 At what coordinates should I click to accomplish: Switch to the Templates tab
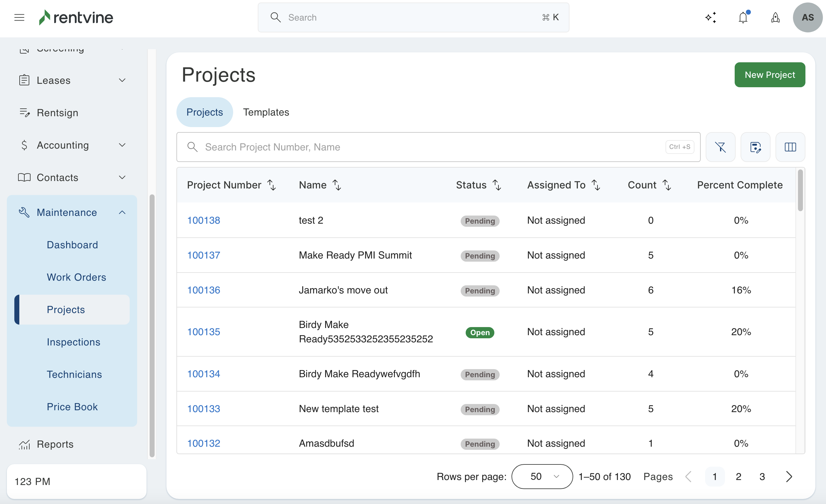coord(266,112)
